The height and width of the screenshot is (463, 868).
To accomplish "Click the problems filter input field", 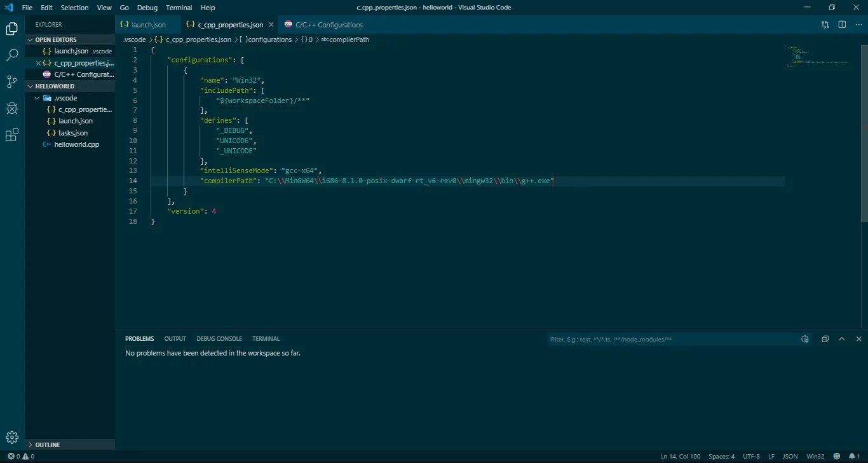I will click(x=674, y=339).
